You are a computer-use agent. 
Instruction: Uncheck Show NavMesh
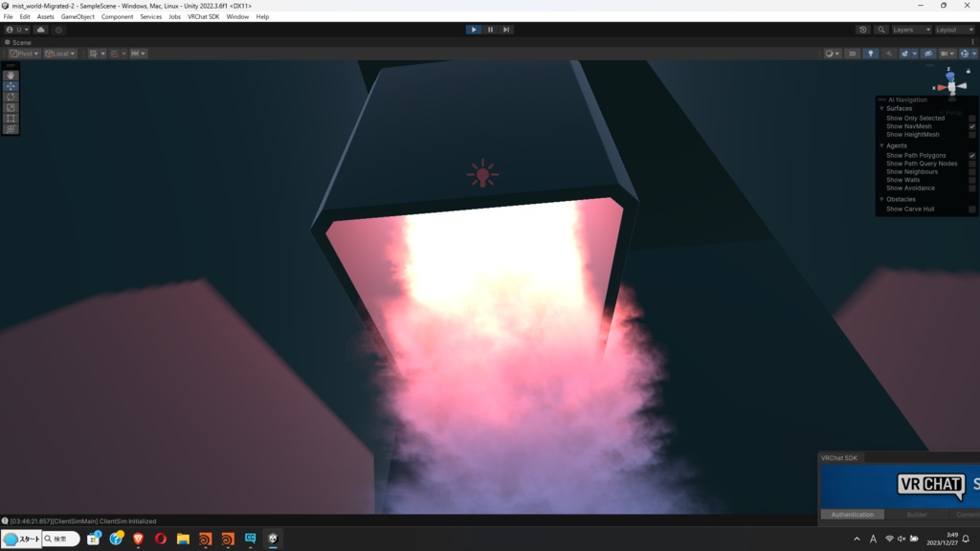click(972, 126)
